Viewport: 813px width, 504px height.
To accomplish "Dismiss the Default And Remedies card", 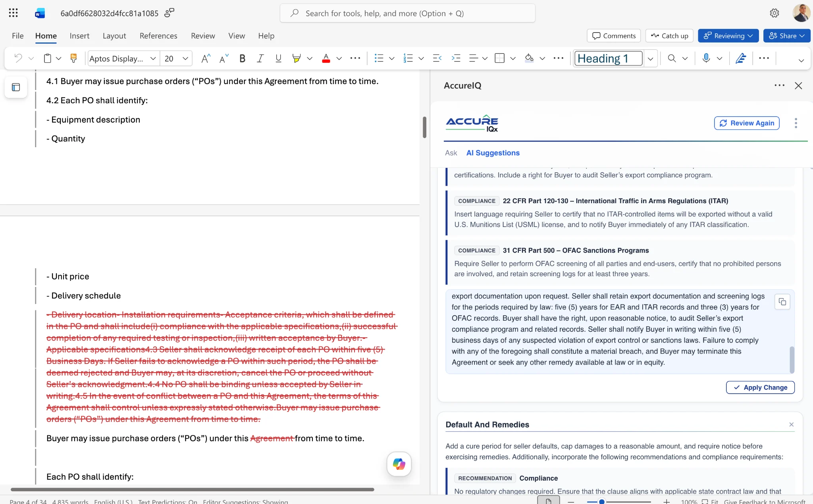I will [791, 425].
